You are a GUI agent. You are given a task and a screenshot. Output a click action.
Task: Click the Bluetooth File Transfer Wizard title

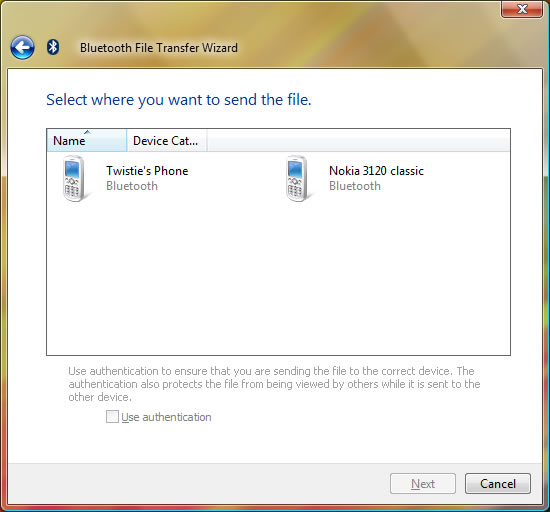click(159, 48)
